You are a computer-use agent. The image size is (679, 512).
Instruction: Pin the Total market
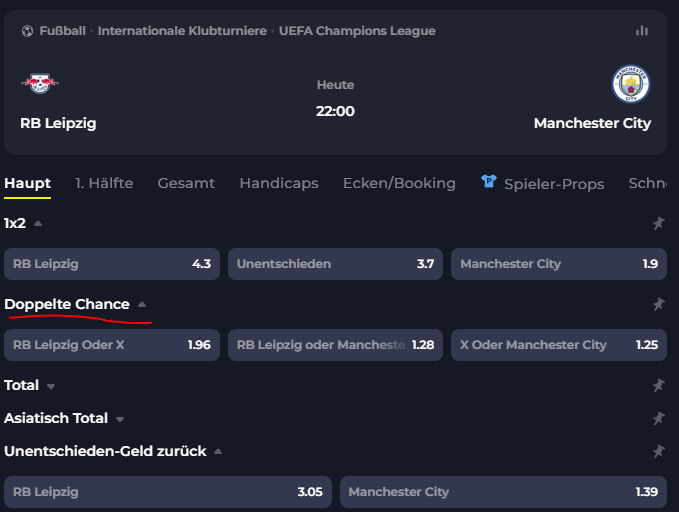[x=659, y=385]
